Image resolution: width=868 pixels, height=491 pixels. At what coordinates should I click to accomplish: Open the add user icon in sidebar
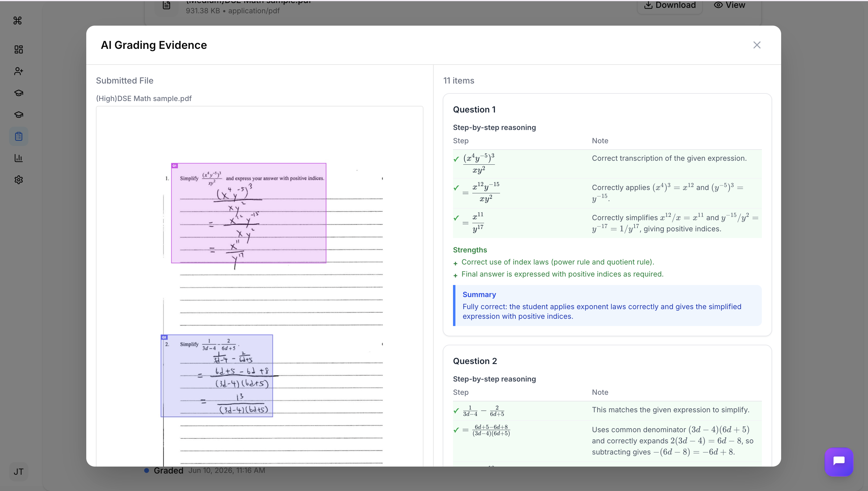(18, 71)
